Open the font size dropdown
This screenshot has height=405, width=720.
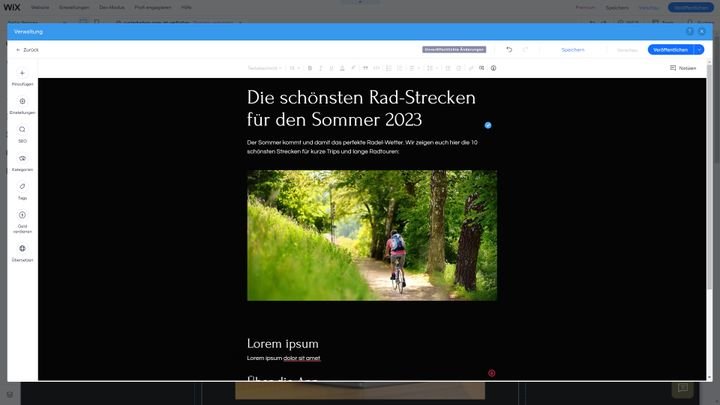coord(294,68)
